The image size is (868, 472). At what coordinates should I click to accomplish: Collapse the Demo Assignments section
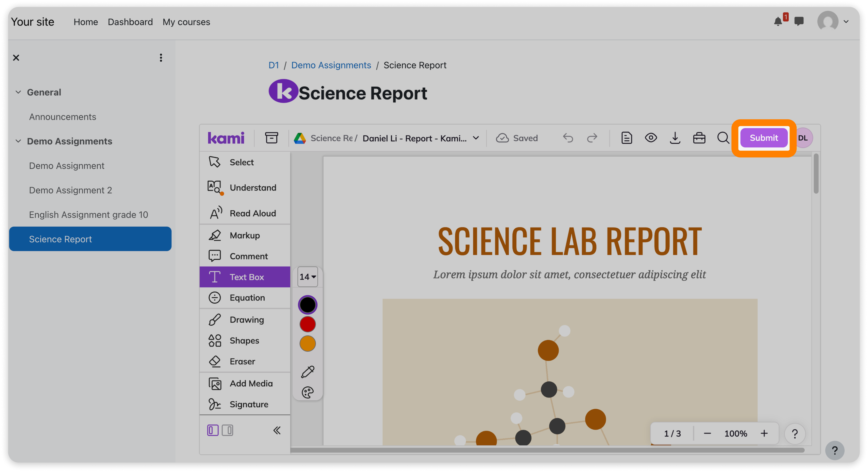pos(18,141)
